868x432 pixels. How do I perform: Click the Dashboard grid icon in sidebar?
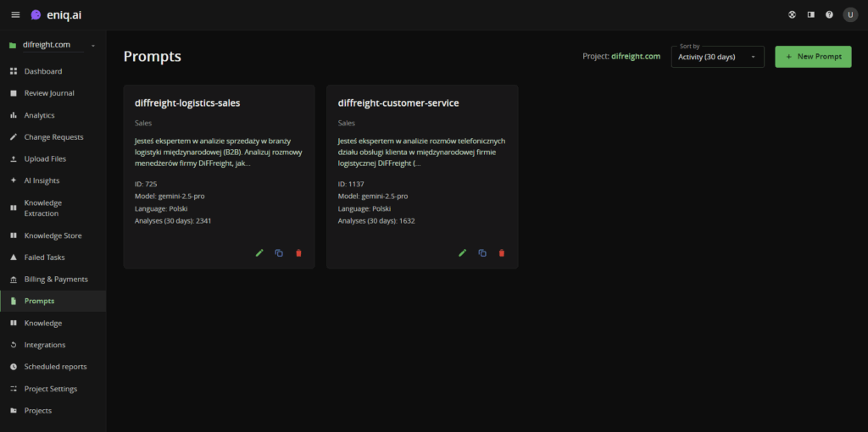14,71
